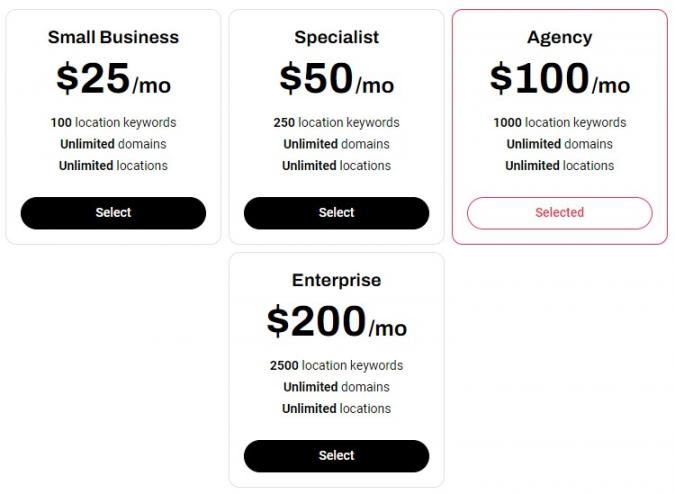Viewport: 675px width, 494px height.
Task: Select the Small Business plan button
Action: [x=113, y=213]
